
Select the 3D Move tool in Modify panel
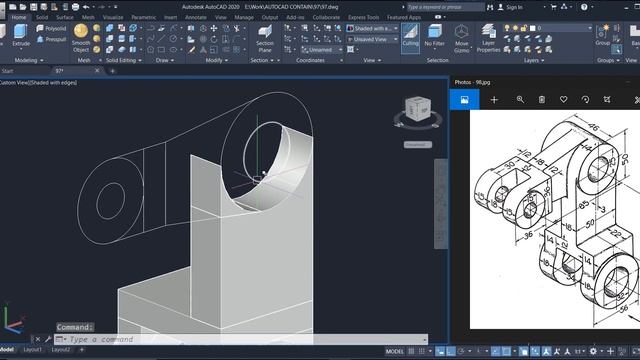[213, 28]
